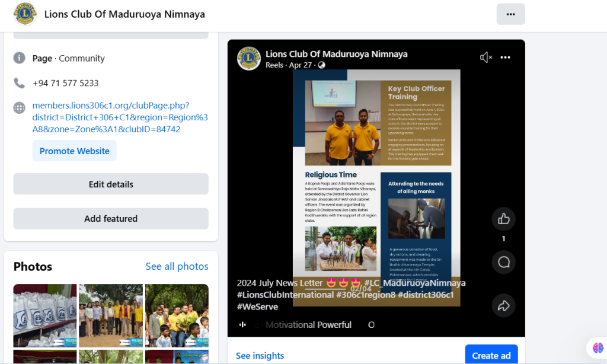Viewport: 607px width, 364px height.
Task: Click the page info icon beside Community
Action: point(20,58)
